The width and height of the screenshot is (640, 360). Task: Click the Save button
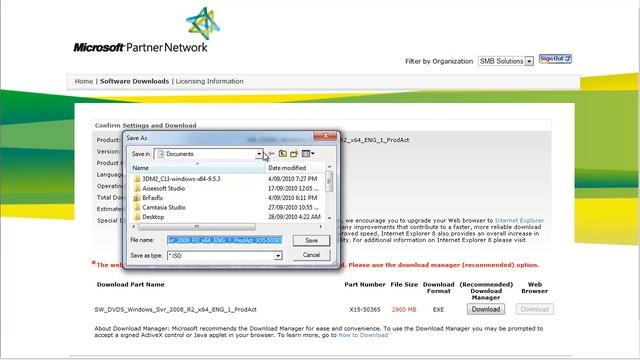pyautogui.click(x=311, y=240)
